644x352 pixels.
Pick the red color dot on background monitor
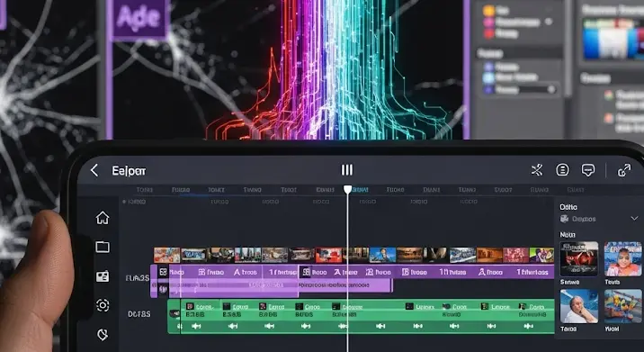click(x=488, y=34)
